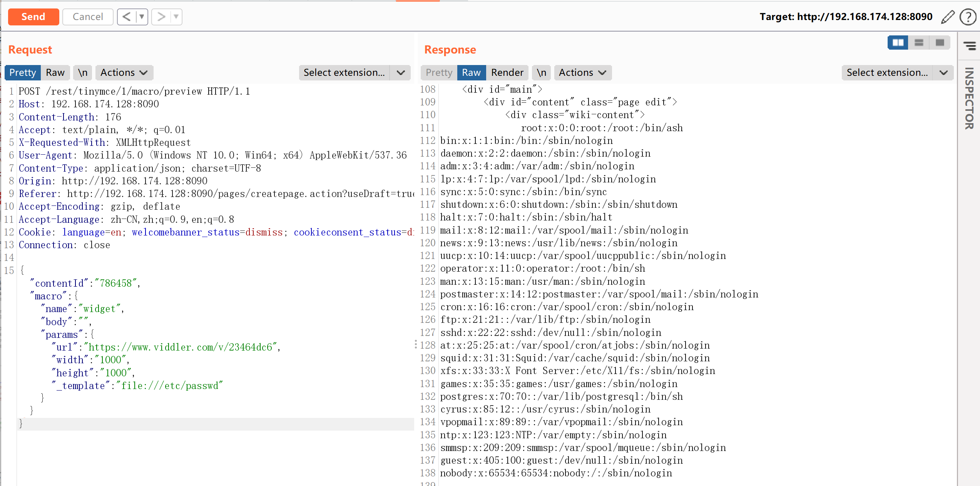This screenshot has height=486, width=980.
Task: Switch to side-by-side layout view
Action: pos(898,43)
